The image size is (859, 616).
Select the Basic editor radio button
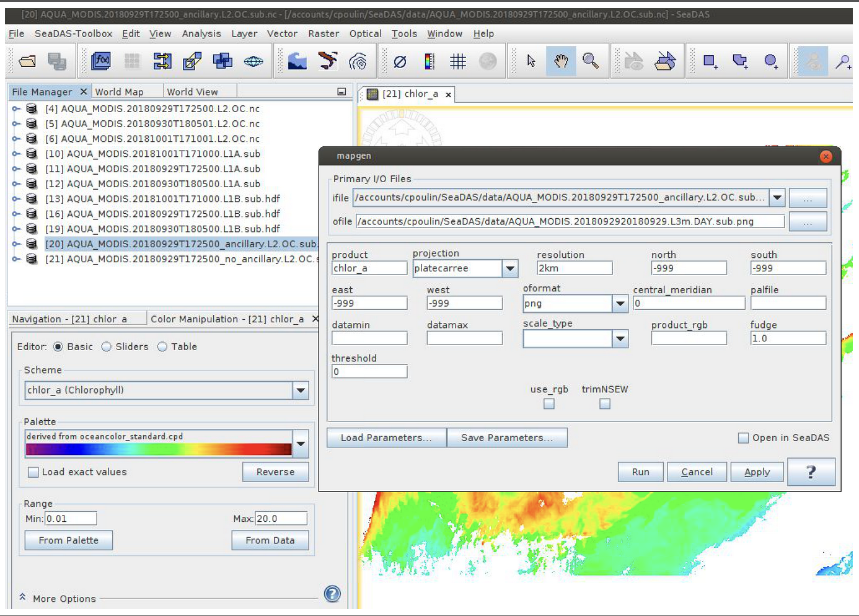point(58,346)
